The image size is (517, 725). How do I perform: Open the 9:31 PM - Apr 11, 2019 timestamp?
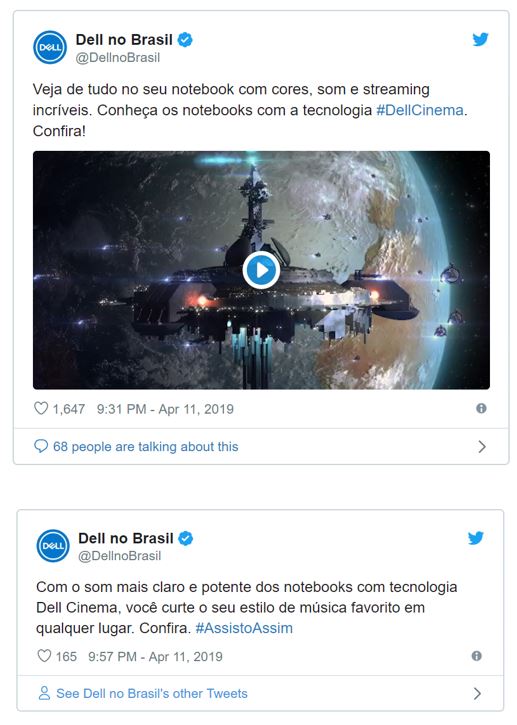(165, 409)
